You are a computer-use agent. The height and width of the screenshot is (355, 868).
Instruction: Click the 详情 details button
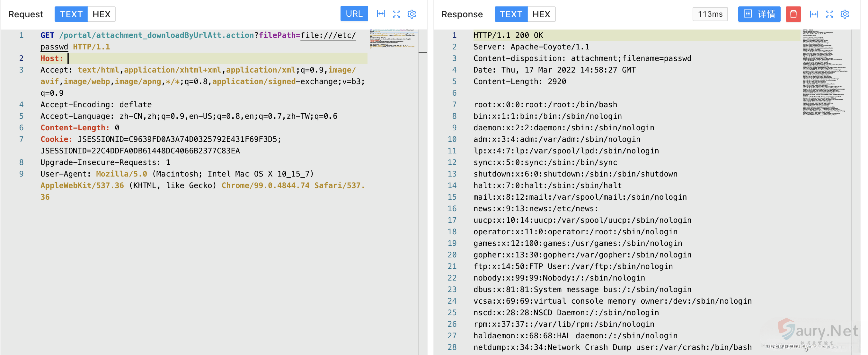pyautogui.click(x=759, y=14)
